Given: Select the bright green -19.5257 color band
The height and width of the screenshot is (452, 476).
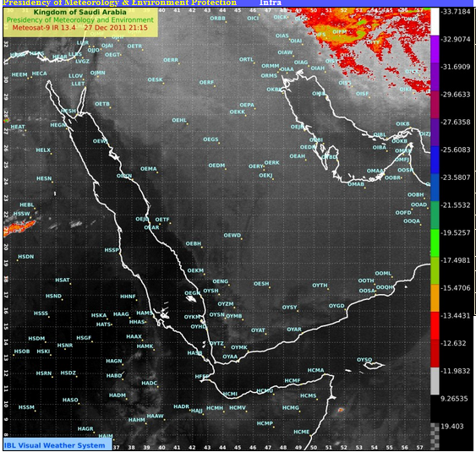Looking at the screenshot, I should tap(435, 243).
